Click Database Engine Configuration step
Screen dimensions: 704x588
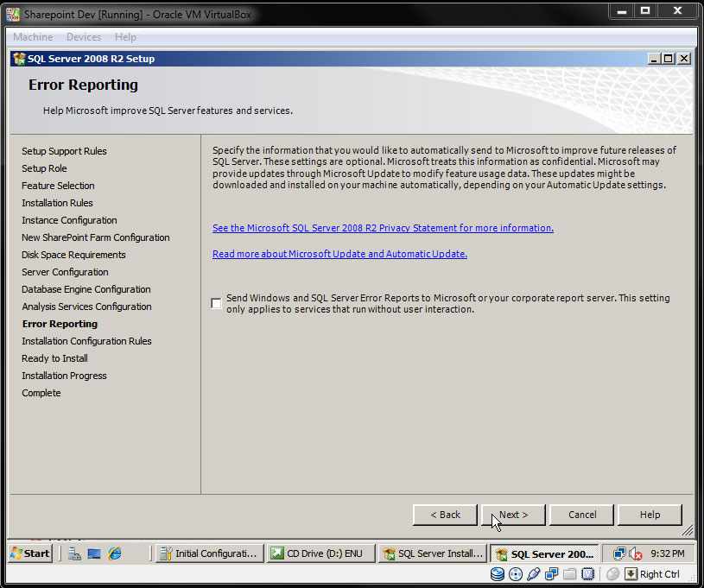tap(86, 289)
